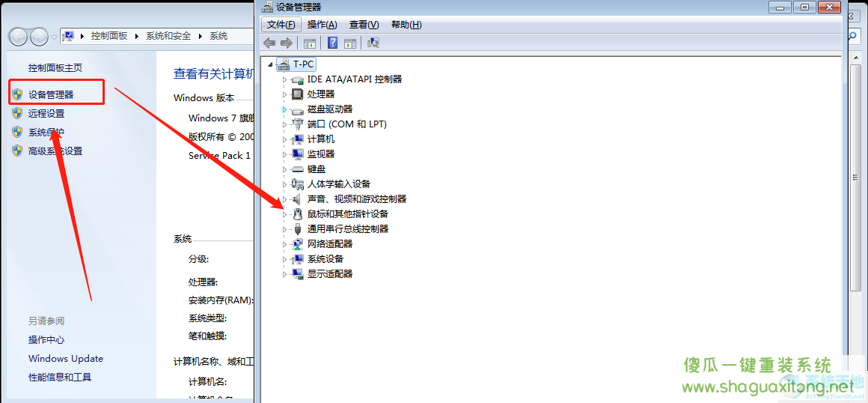This screenshot has height=403, width=868.
Task: Click the IDE ATA/ATAPI controller icon
Action: [298, 80]
